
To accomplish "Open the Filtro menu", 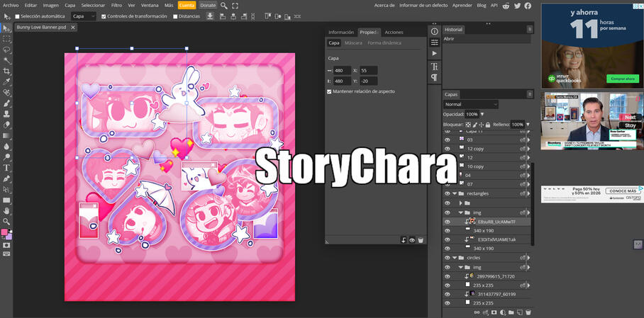I will click(116, 5).
